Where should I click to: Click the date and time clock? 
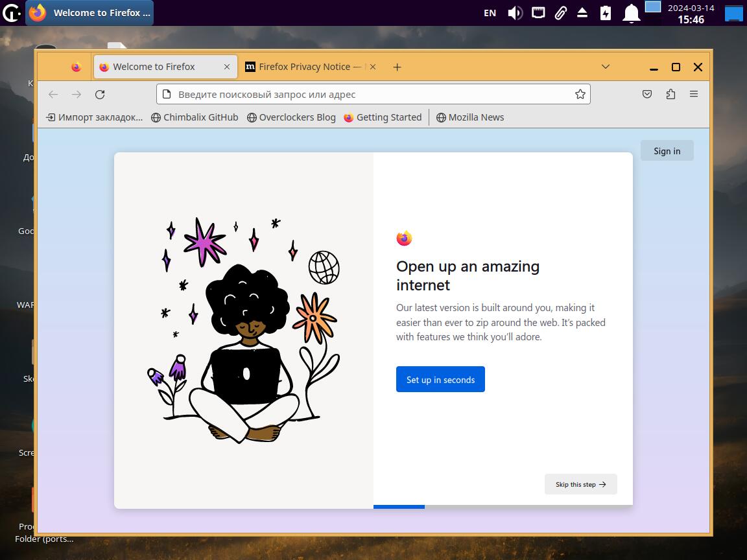691,14
